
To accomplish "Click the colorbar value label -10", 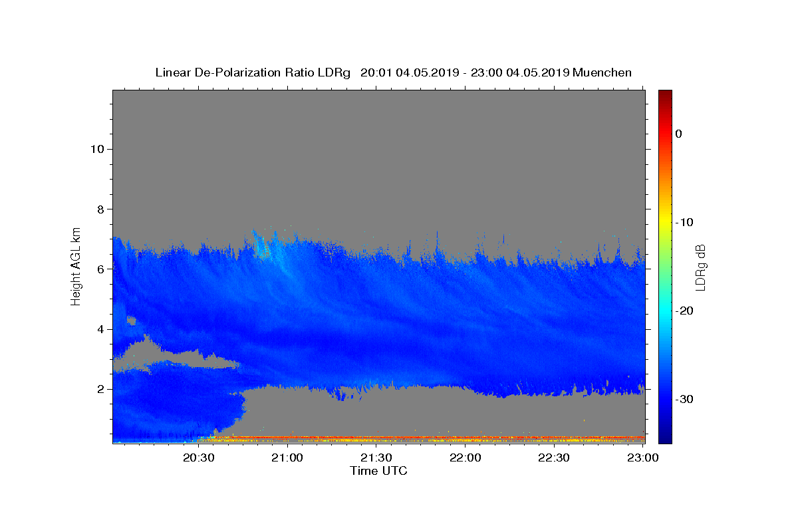I will click(684, 222).
